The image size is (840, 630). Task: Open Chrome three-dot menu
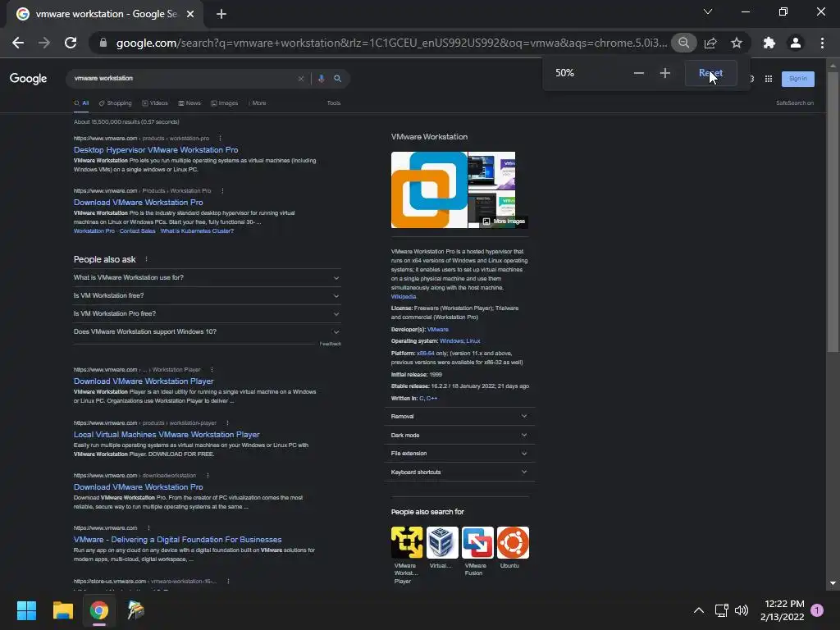click(x=822, y=43)
